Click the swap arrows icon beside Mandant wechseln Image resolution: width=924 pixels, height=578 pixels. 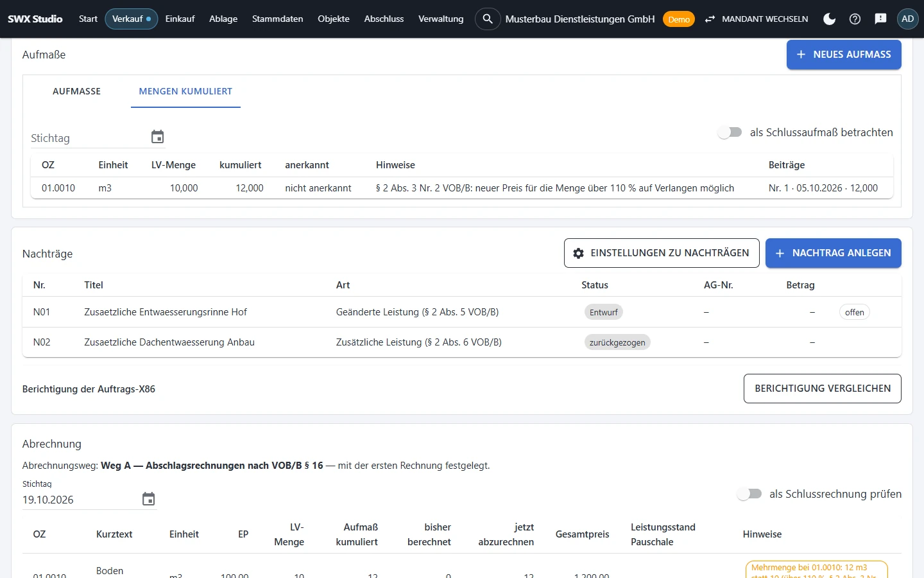710,19
